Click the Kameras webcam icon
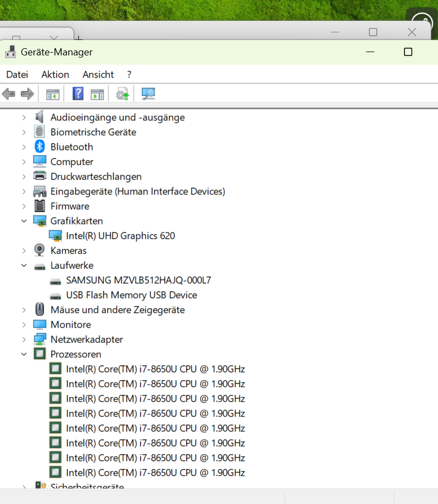The image size is (438, 504). 39,251
